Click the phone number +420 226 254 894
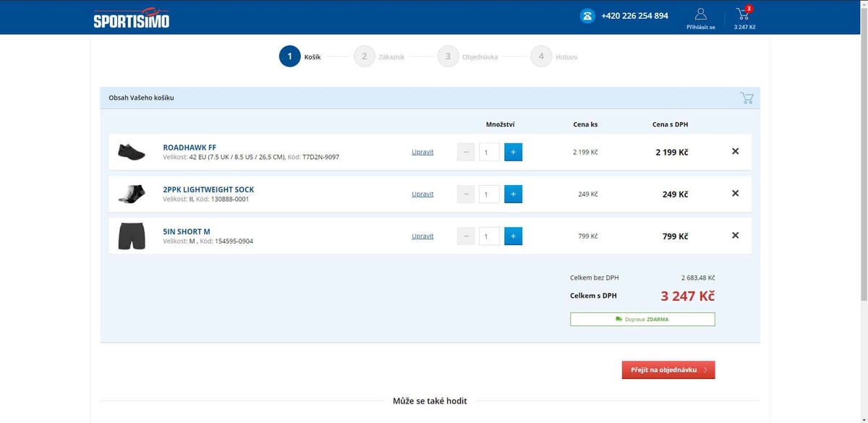This screenshot has height=423, width=868. point(634,16)
